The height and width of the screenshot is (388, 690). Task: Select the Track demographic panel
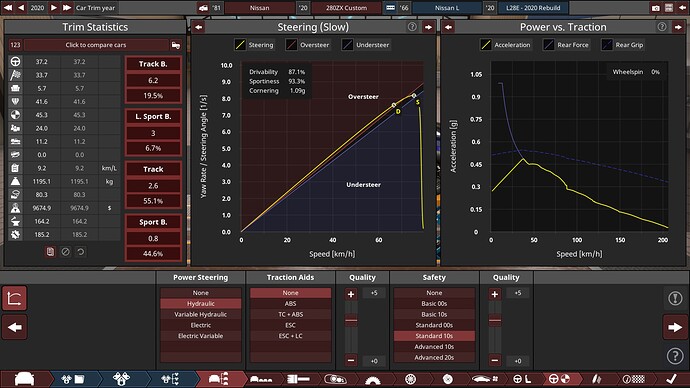pos(153,185)
